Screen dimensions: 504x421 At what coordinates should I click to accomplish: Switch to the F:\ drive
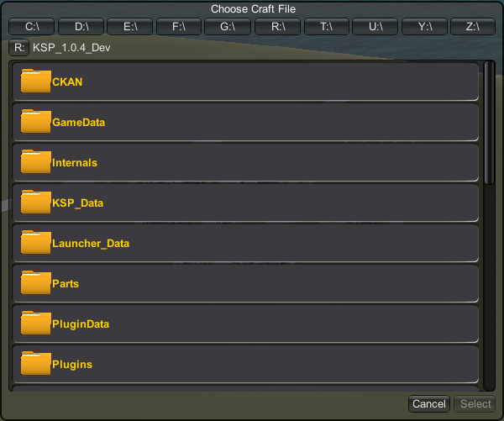(x=179, y=26)
